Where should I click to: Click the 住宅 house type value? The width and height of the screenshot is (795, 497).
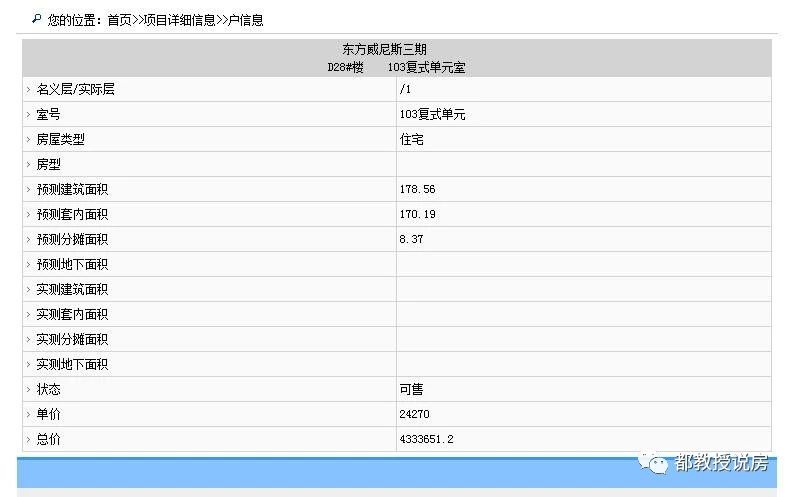pyautogui.click(x=412, y=139)
